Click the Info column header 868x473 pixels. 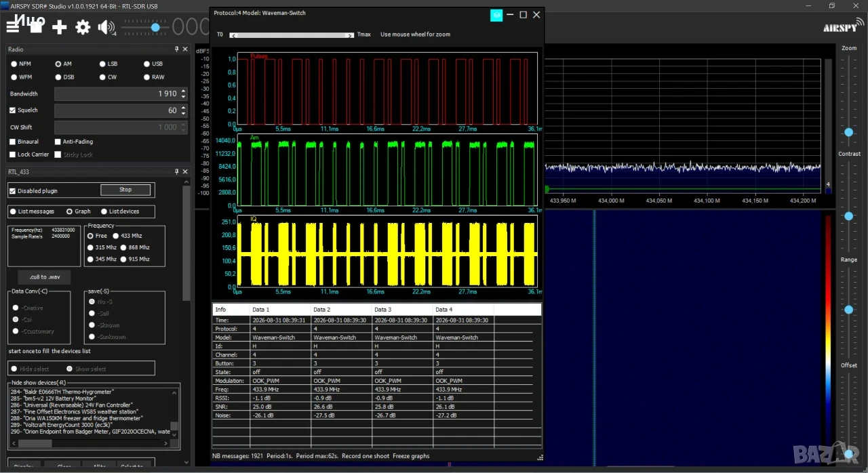pos(231,310)
